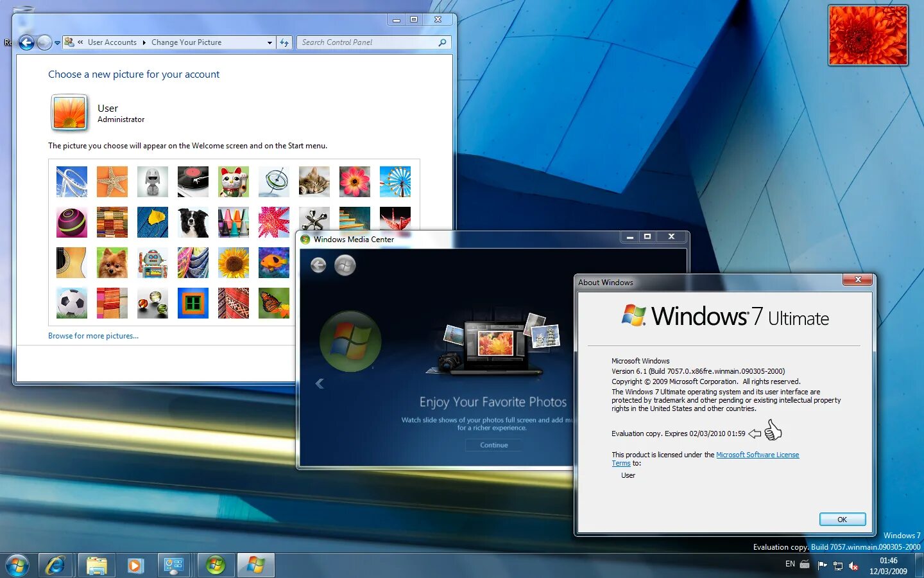This screenshot has height=578, width=924.
Task: Select the green square pattern picture
Action: point(193,303)
